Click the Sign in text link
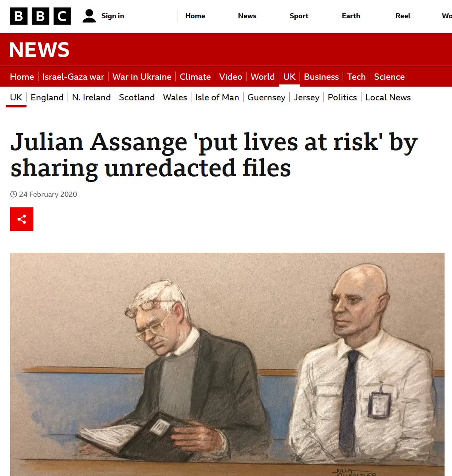452x476 pixels. point(113,16)
